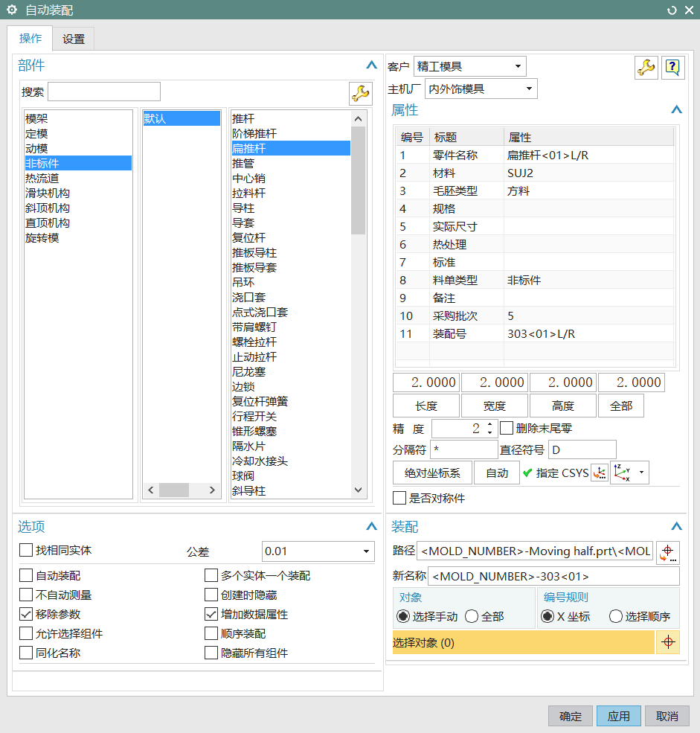
Task: Toggle 顺序装配 checkbox
Action: click(x=211, y=633)
